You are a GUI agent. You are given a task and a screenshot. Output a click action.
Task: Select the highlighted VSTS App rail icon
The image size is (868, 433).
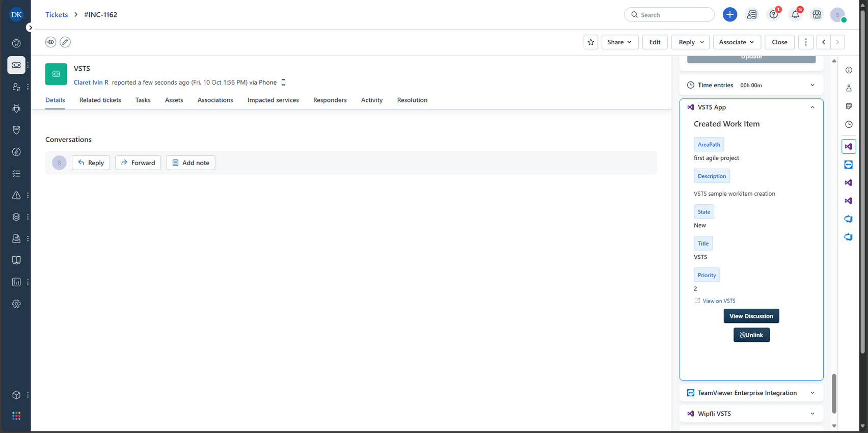(849, 146)
